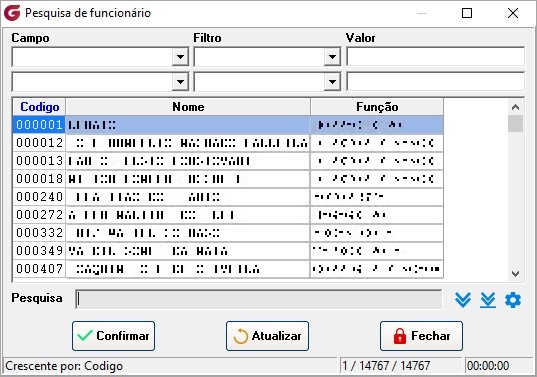Click the 'Crescente por: Codigo' status text
Screen dimensions: 537x377
coord(64,366)
